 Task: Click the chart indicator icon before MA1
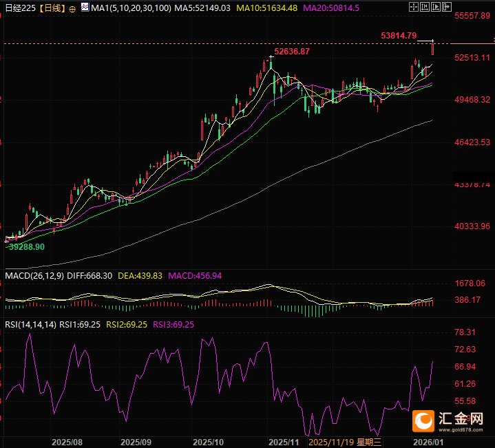(x=85, y=8)
